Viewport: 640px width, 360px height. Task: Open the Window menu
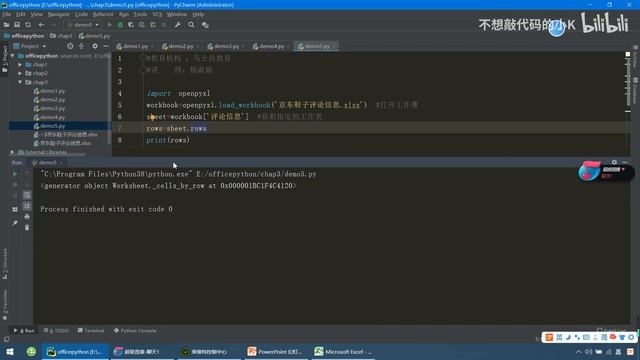[177, 14]
